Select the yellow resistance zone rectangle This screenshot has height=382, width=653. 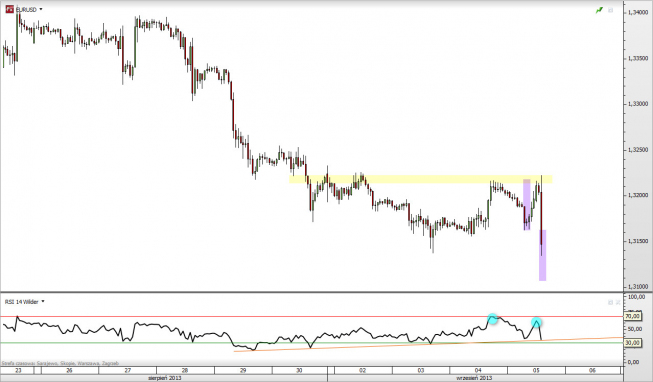click(x=421, y=179)
